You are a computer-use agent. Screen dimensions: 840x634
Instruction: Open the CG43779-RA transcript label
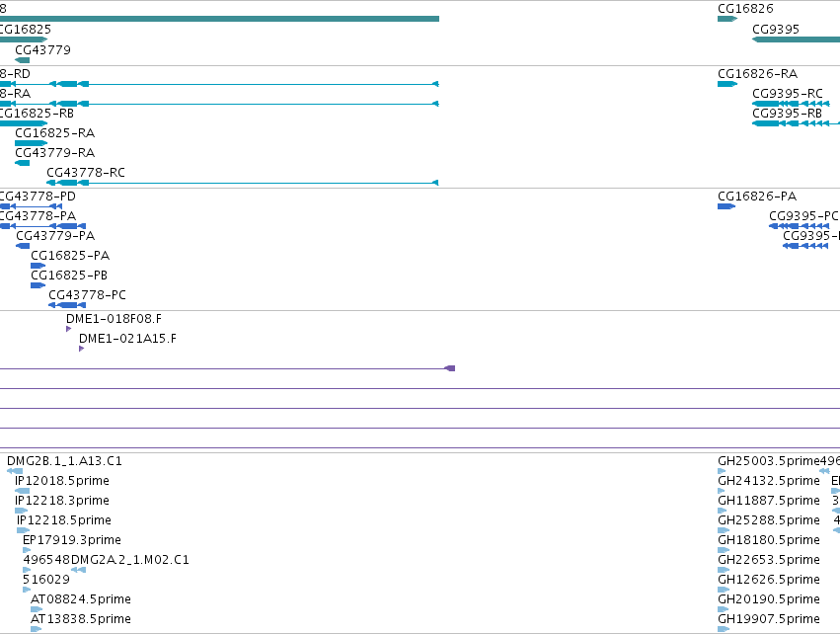coord(54,153)
